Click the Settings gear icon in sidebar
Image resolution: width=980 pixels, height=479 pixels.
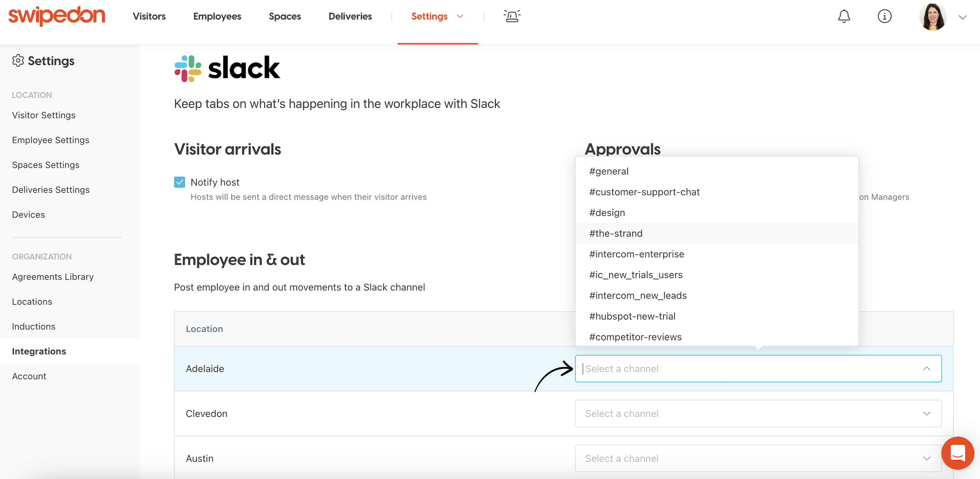click(x=18, y=61)
